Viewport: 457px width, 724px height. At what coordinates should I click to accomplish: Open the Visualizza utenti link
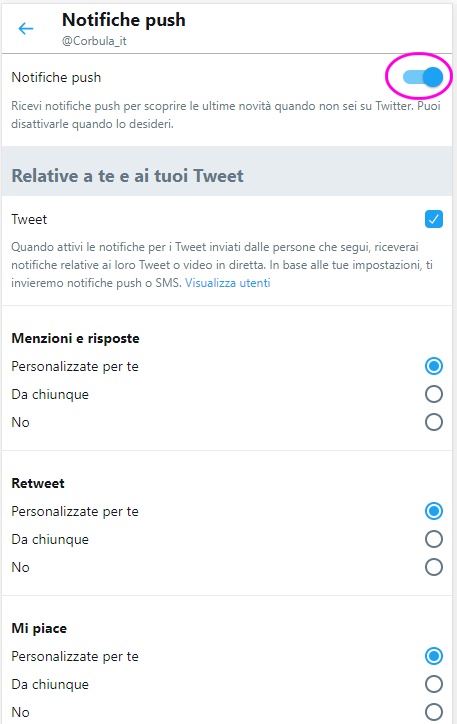coord(228,283)
